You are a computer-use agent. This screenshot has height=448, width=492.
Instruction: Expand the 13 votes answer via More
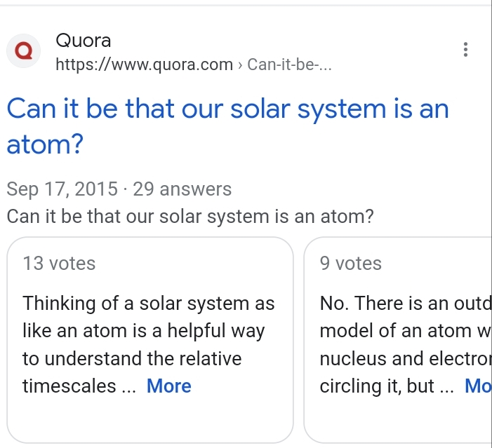[169, 386]
